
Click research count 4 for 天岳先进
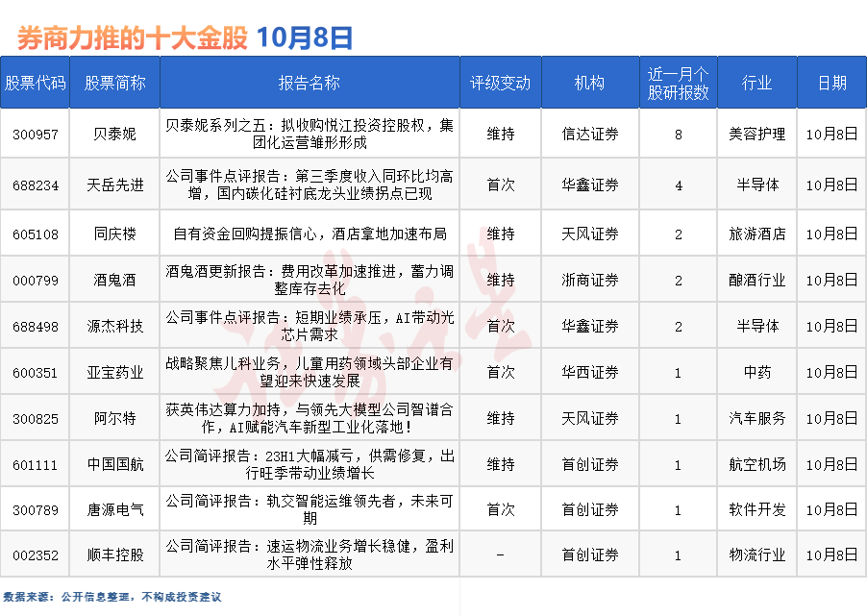click(679, 185)
